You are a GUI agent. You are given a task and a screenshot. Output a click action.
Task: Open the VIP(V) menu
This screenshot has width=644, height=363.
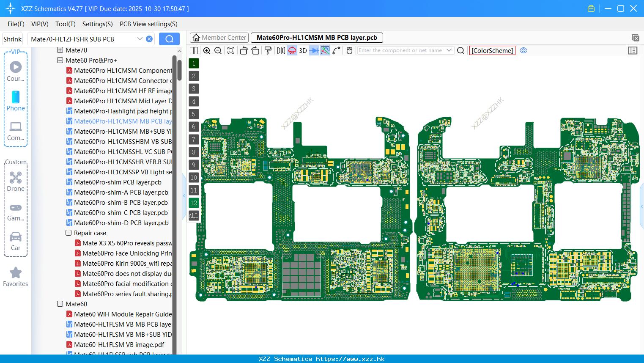[40, 24]
